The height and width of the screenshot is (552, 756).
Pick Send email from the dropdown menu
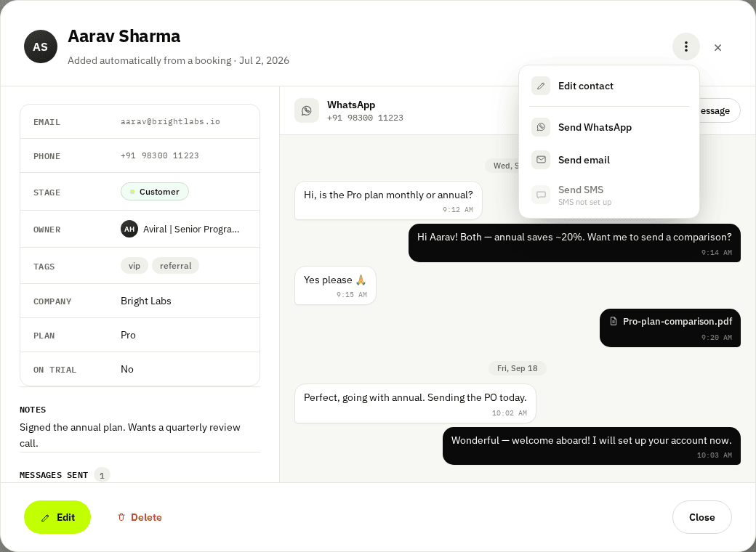pos(609,160)
